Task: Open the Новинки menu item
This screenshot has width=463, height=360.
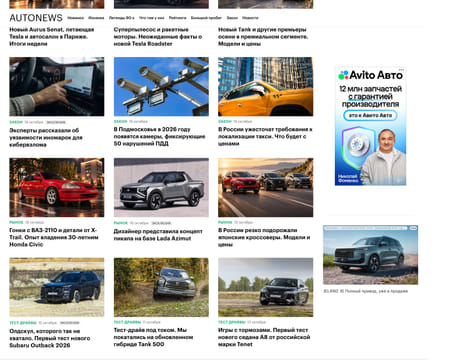Action: click(75, 18)
